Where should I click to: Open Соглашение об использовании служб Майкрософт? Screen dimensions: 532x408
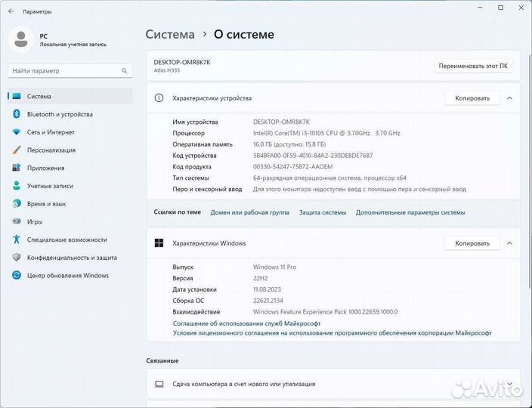246,323
